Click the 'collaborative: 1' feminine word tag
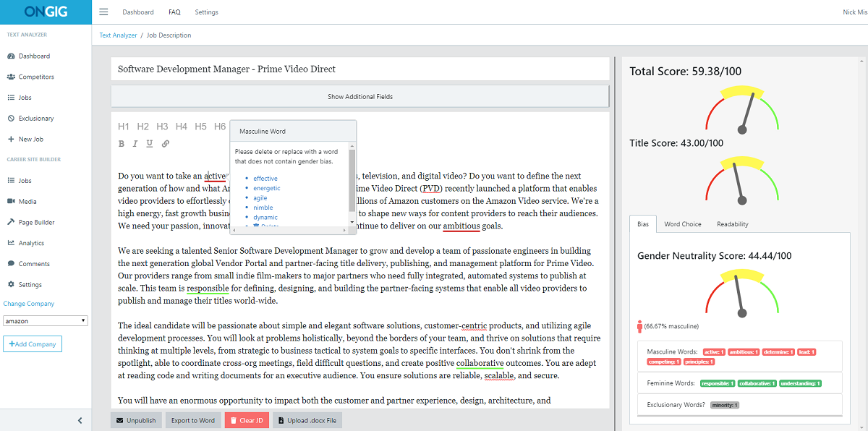Image resolution: width=868 pixels, height=431 pixels. 757,383
